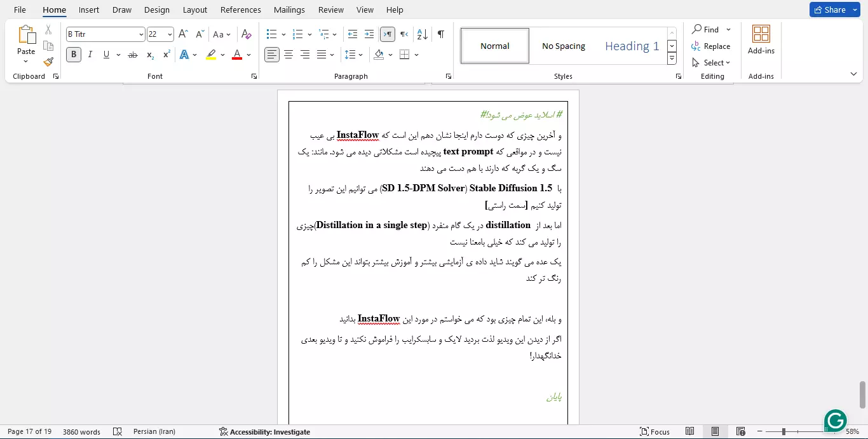
Task: Open the Font dialog launcher
Action: (x=254, y=76)
